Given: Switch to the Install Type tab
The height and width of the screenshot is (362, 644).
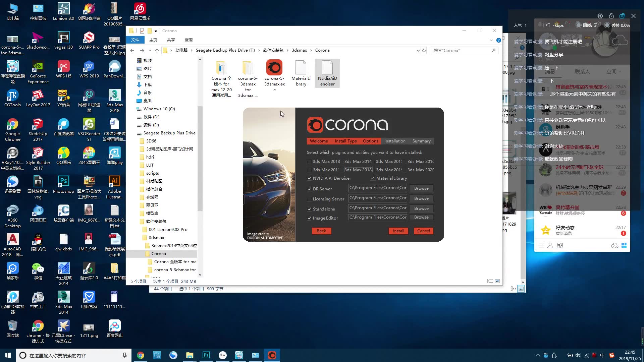Looking at the screenshot, I should point(345,141).
